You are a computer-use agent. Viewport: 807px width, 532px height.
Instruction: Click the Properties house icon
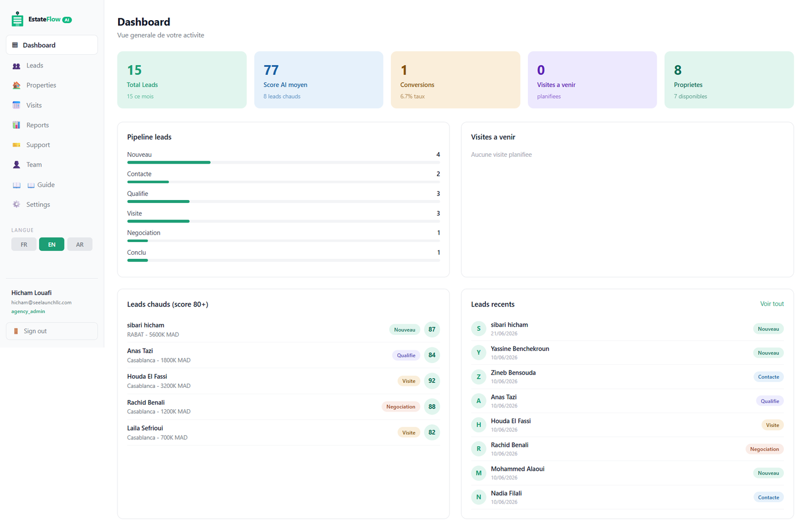tap(16, 85)
